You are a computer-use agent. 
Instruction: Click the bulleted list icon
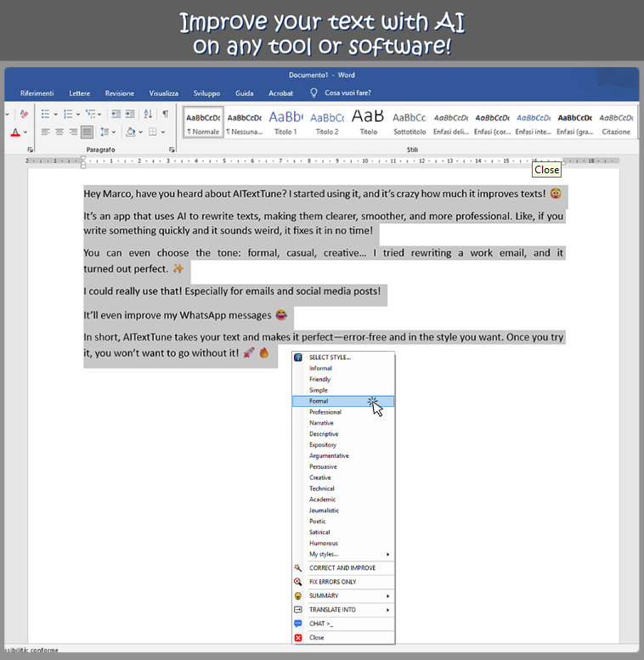pos(46,114)
